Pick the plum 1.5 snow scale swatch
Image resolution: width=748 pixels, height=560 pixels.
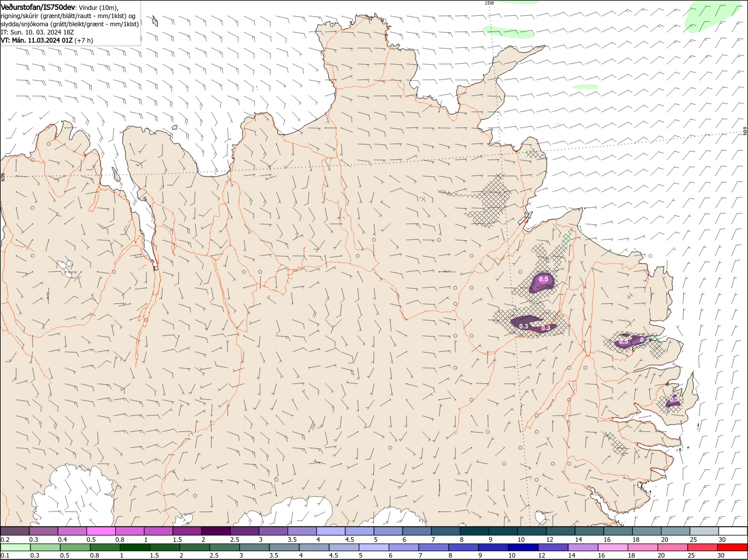tap(187, 531)
